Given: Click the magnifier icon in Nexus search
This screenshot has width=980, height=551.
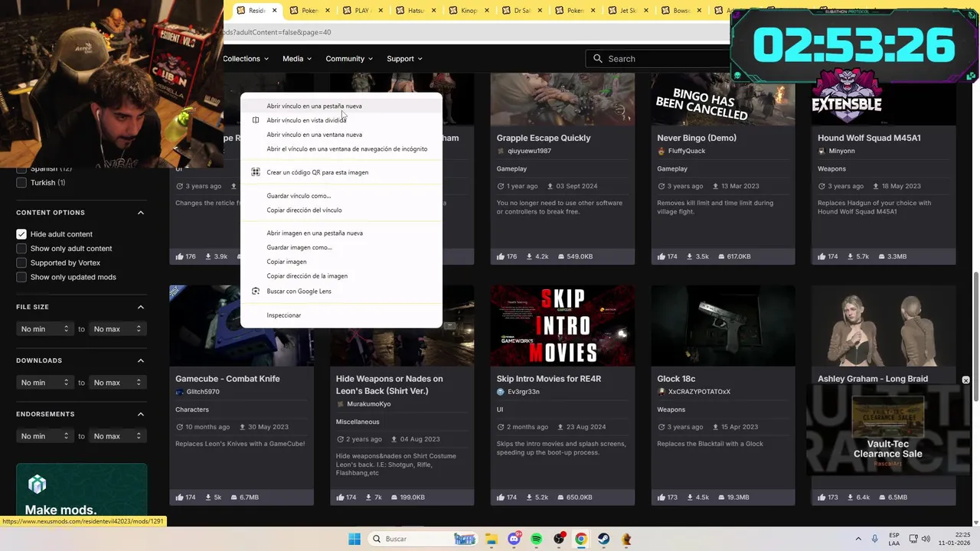Looking at the screenshot, I should point(598,58).
